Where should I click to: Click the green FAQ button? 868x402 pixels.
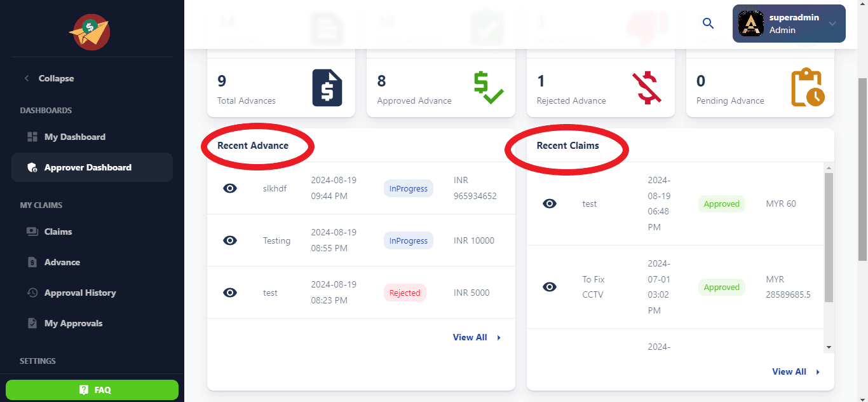92,390
